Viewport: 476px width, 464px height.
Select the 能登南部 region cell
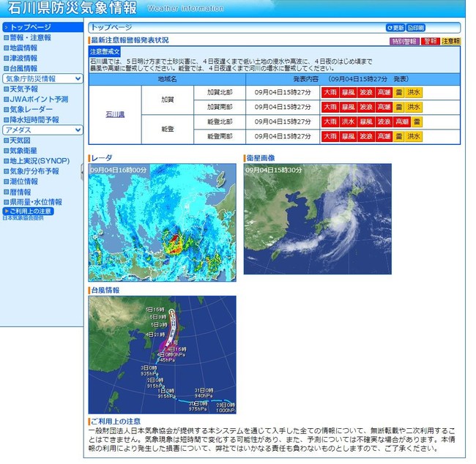click(x=220, y=137)
